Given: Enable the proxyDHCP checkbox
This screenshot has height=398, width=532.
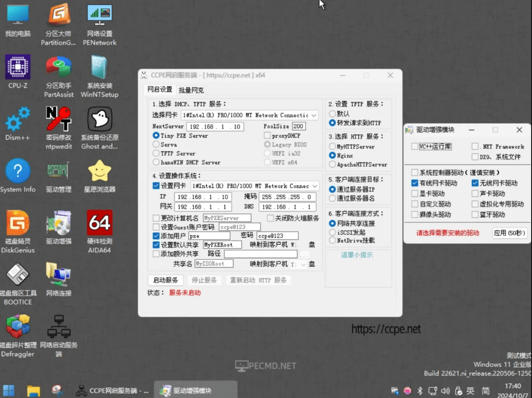Looking at the screenshot, I should 268,136.
